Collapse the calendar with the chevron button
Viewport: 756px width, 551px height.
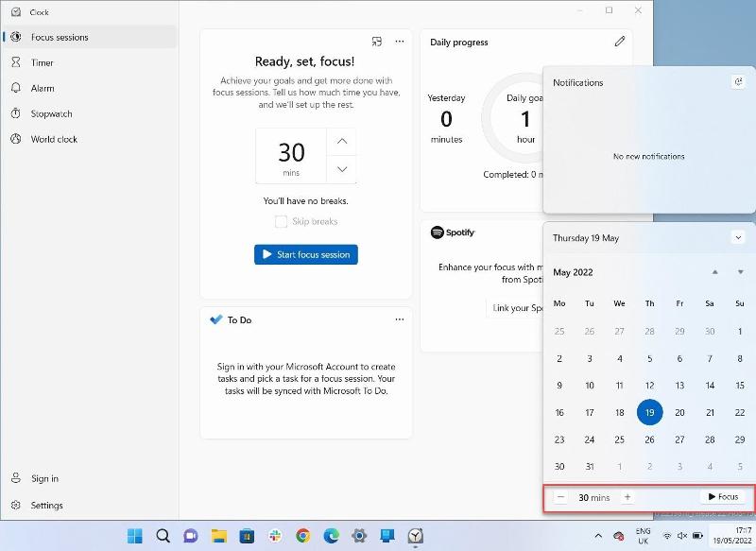click(x=738, y=237)
